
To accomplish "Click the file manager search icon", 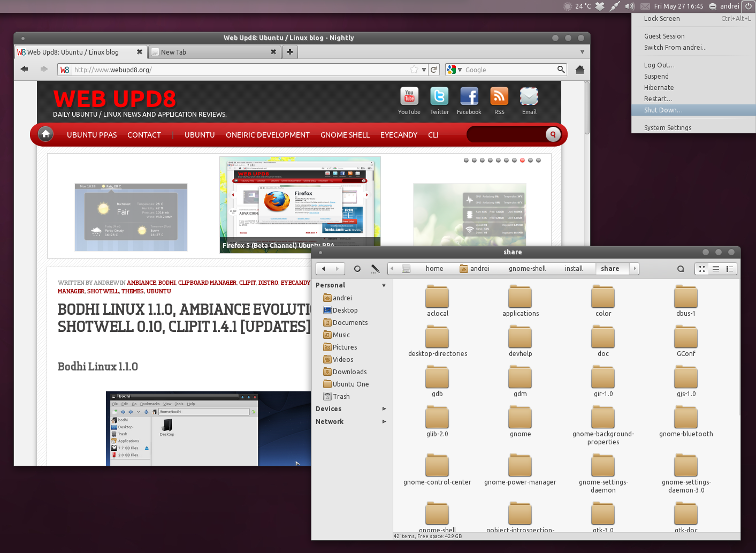I will pos(681,269).
